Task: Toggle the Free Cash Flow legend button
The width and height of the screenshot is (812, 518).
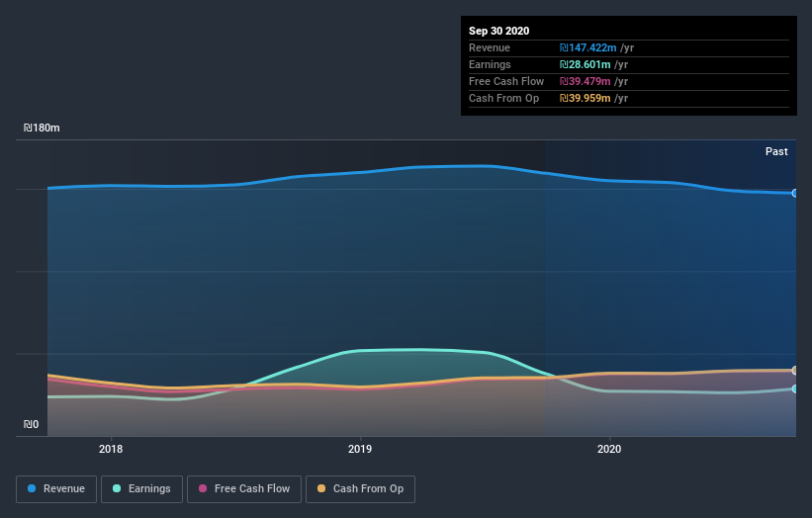Action: [244, 489]
